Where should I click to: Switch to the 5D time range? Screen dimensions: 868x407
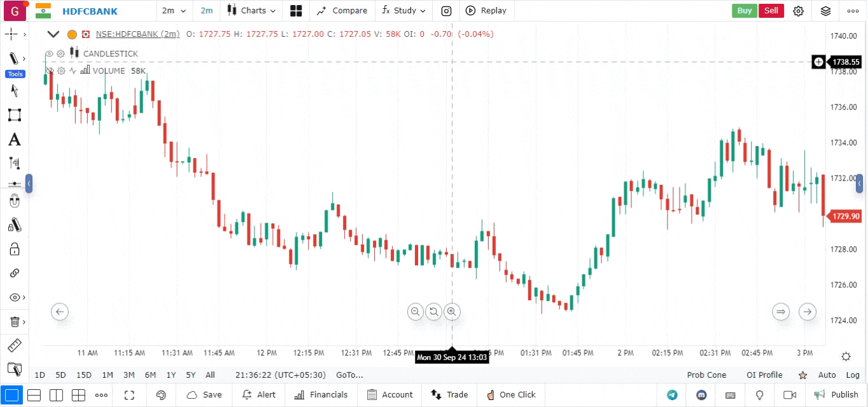coord(60,375)
